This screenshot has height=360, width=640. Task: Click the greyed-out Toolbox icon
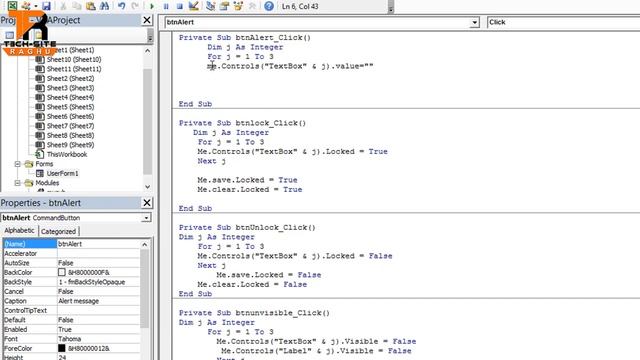[252, 6]
